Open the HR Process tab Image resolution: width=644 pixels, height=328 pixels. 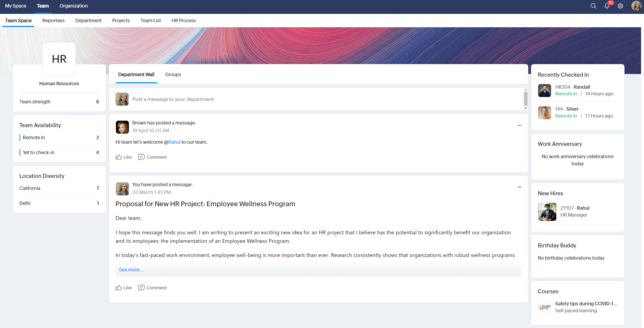tap(184, 21)
